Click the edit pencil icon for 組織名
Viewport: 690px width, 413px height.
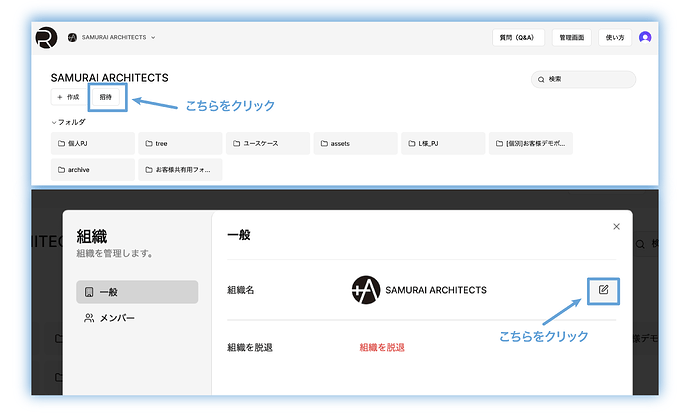coord(603,290)
